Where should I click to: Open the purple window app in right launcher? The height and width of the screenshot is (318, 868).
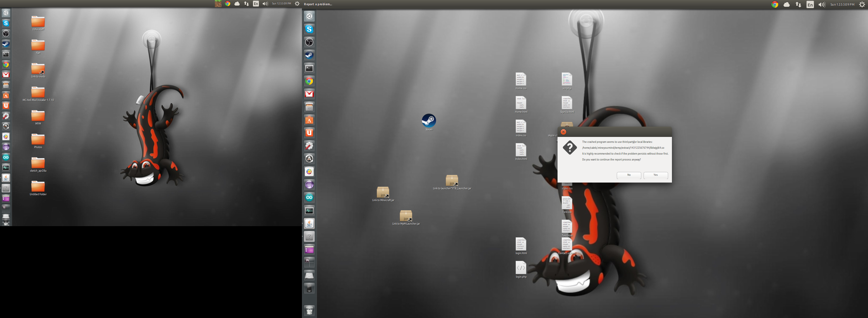309,249
